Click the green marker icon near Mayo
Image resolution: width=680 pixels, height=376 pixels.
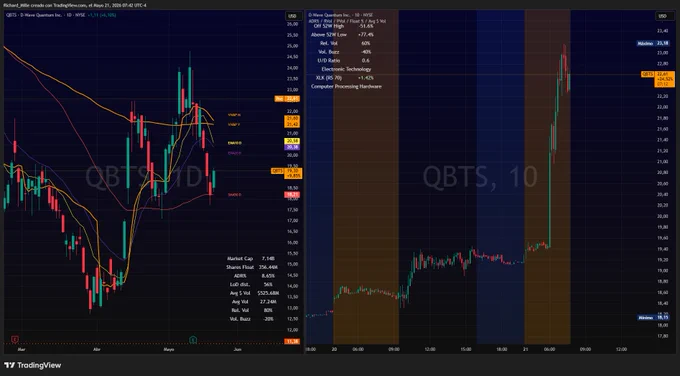click(x=193, y=339)
